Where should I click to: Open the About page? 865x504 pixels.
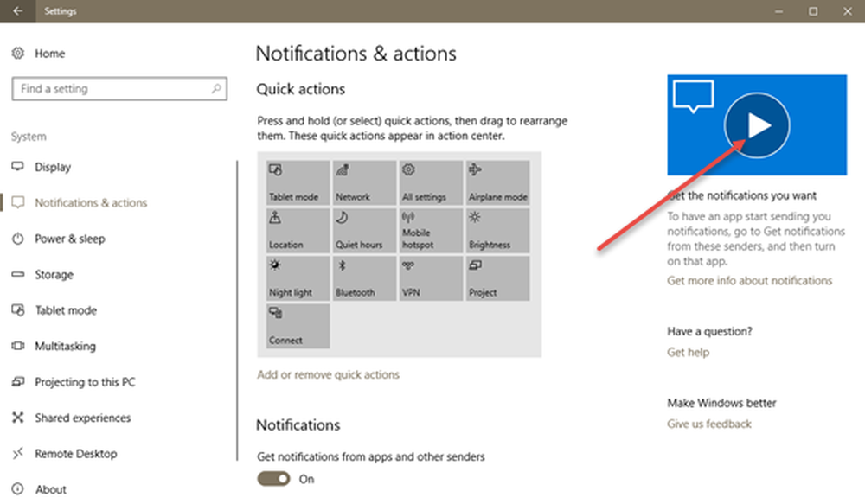39,489
